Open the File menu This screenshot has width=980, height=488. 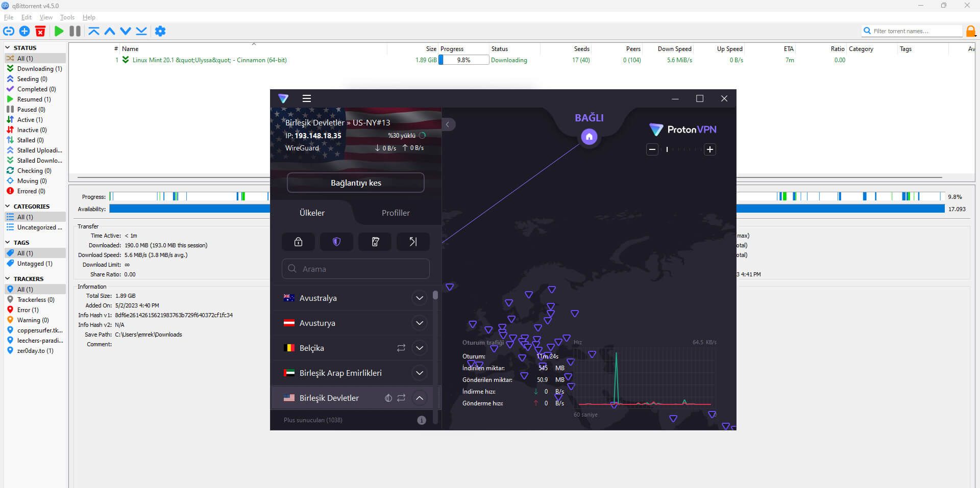coord(9,17)
